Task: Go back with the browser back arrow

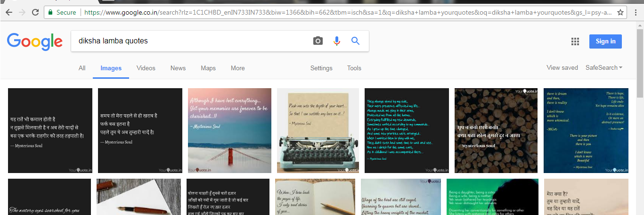Action: point(9,13)
